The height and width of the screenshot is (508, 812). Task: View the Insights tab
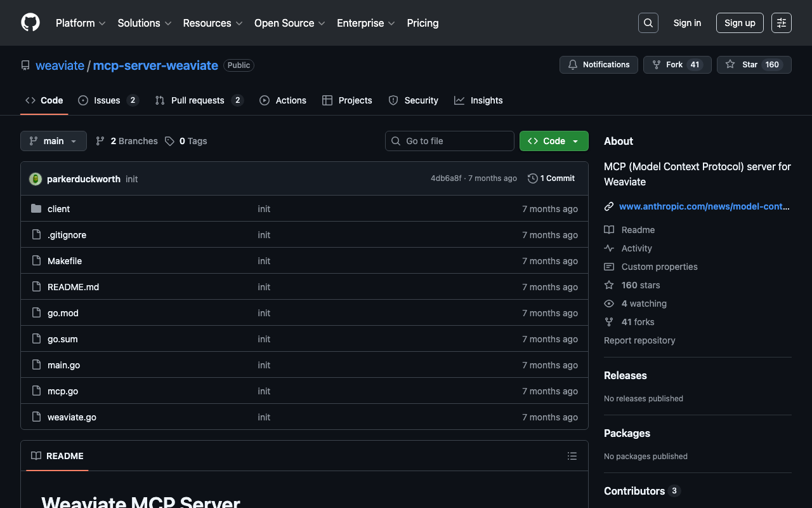point(486,100)
